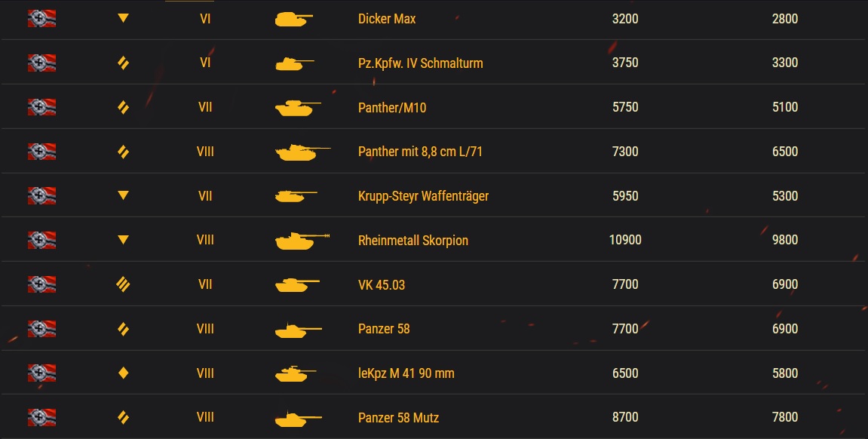Click the Pz.Kpfw. IV Schmalturm tank silhouette
The height and width of the screenshot is (439, 868).
tap(295, 63)
